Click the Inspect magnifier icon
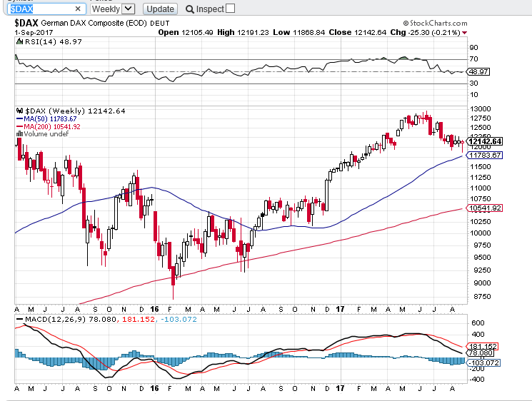This screenshot has height=401, width=532. 190,9
